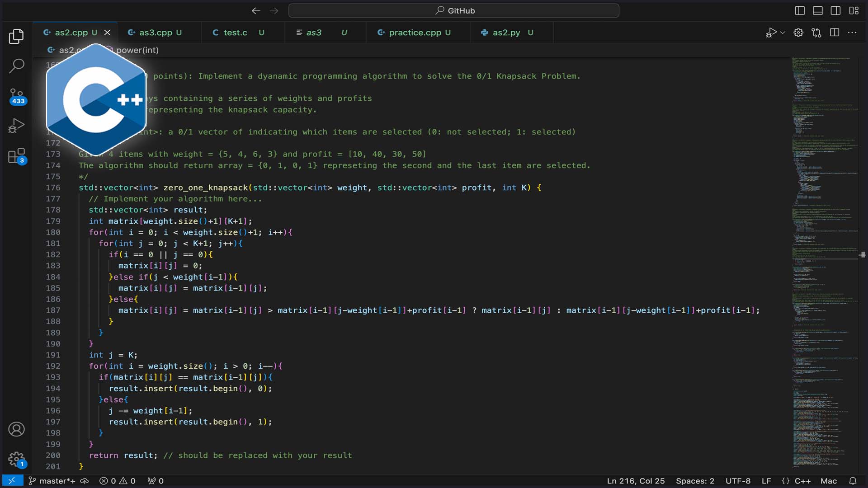Click Ln 216, Col 25 in status bar

pyautogui.click(x=636, y=481)
